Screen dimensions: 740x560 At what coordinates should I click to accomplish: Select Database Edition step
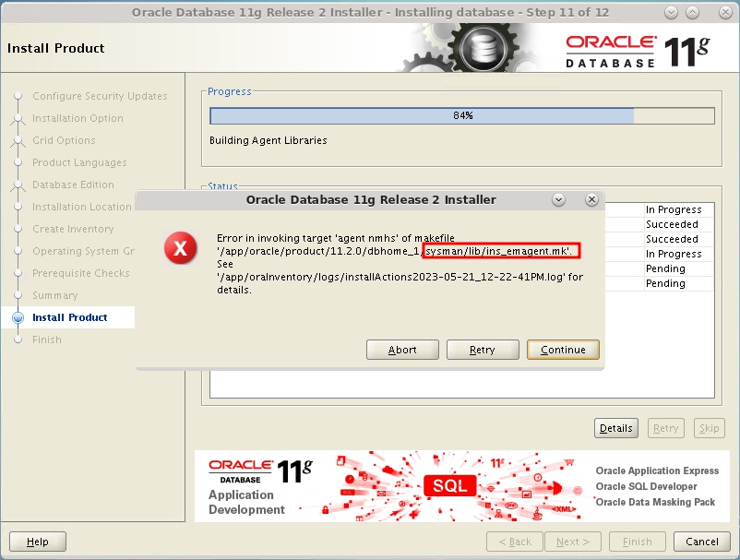[73, 185]
